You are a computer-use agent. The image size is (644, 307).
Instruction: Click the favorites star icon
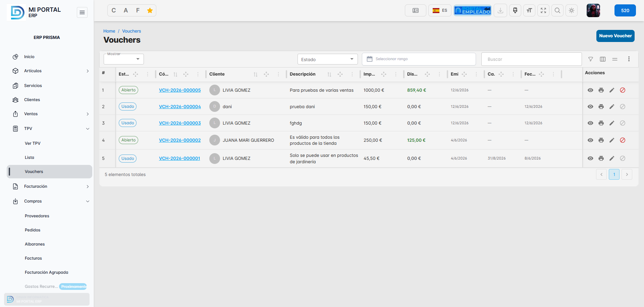point(150,10)
